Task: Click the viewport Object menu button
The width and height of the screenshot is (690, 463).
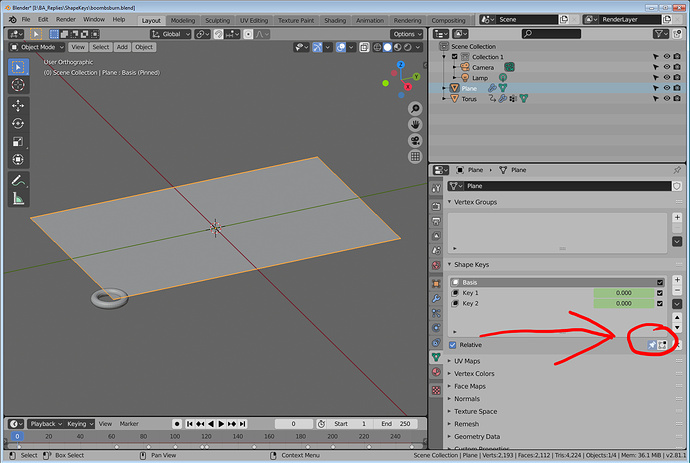Action: pyautogui.click(x=144, y=47)
